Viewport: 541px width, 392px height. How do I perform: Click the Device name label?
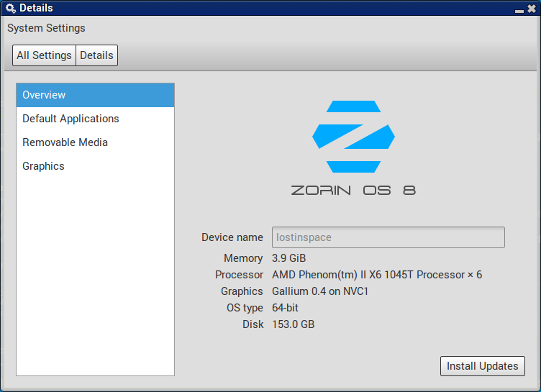tap(232, 237)
